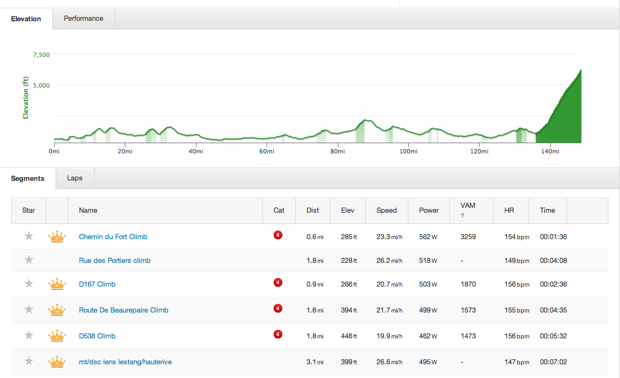
Task: Open D167 Climb segment link
Action: [97, 284]
